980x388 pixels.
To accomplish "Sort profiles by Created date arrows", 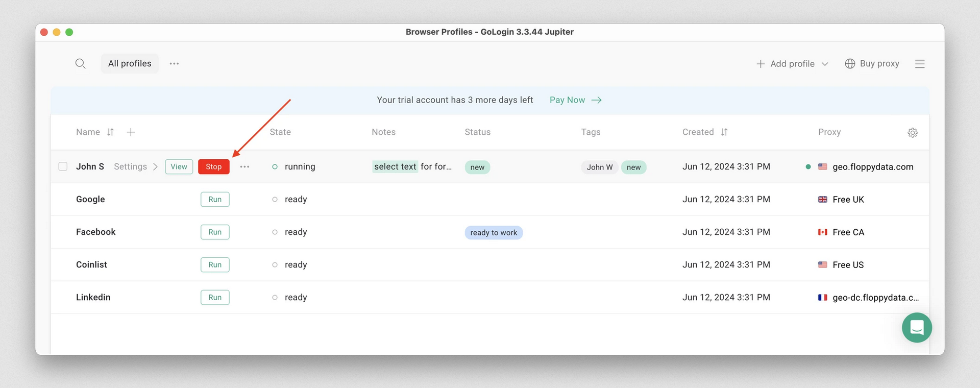I will (x=724, y=132).
